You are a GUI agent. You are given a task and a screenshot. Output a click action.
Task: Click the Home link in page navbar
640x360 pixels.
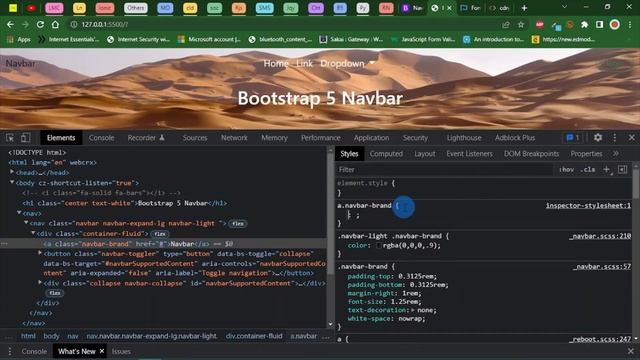276,64
